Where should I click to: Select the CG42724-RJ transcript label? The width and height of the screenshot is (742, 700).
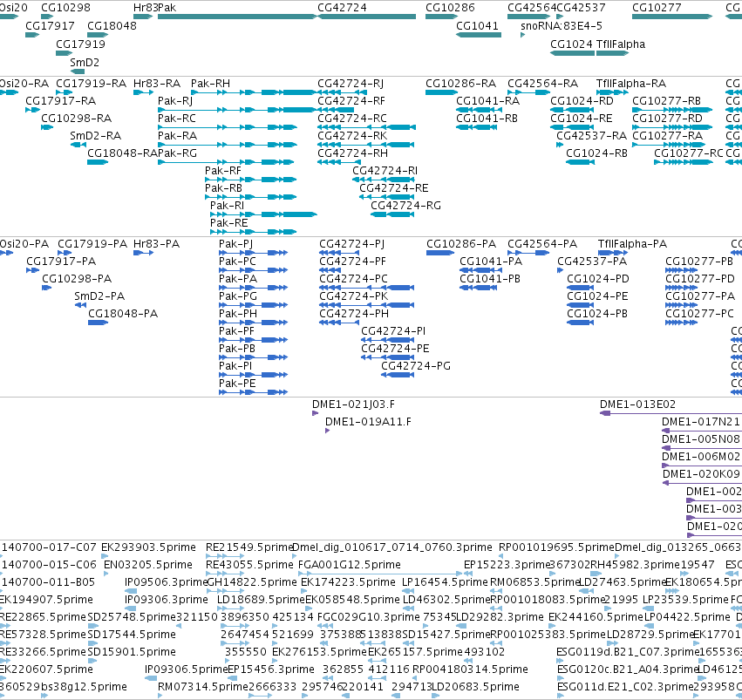[351, 84]
